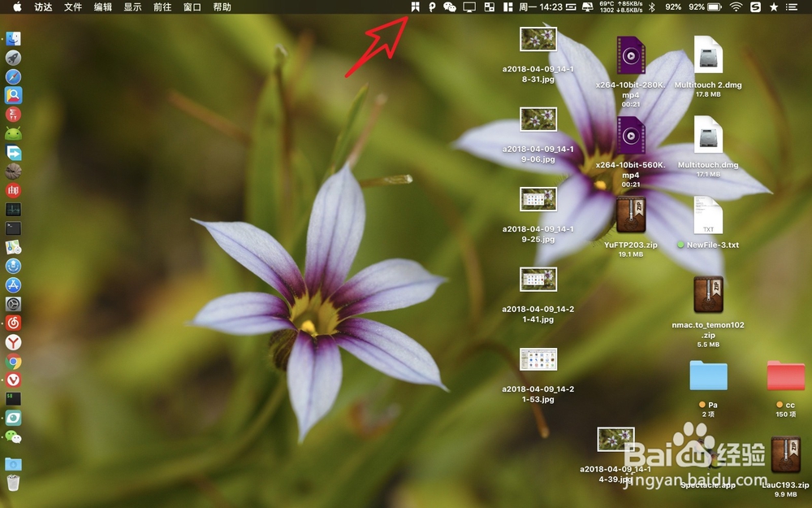Select the x264-10bit-560K.mp4 video file
Viewport: 812px width, 508px height.
coord(630,135)
